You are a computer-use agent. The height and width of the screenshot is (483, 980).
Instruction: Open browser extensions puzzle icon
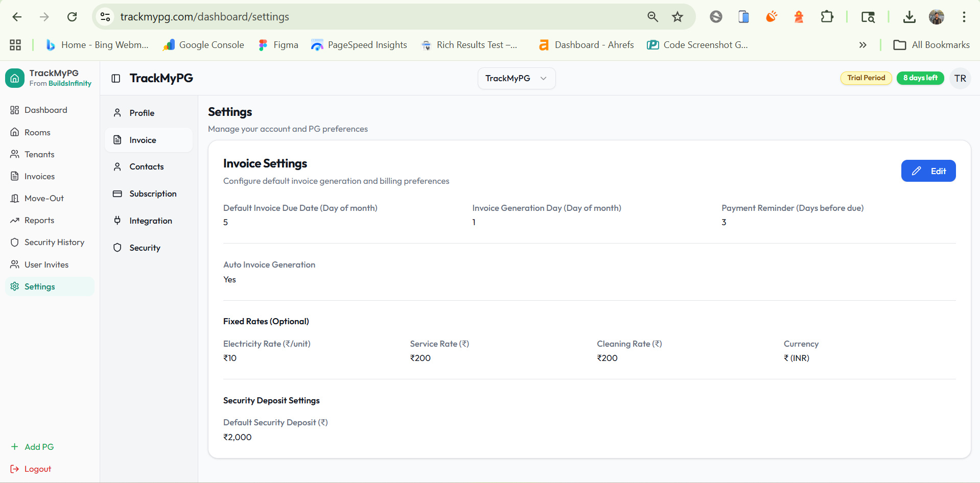coord(827,17)
